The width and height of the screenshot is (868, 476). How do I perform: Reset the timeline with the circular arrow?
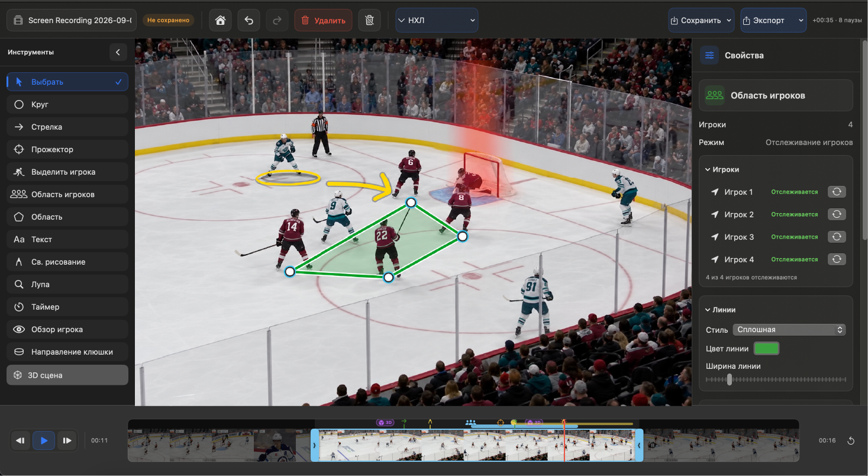coord(851,440)
